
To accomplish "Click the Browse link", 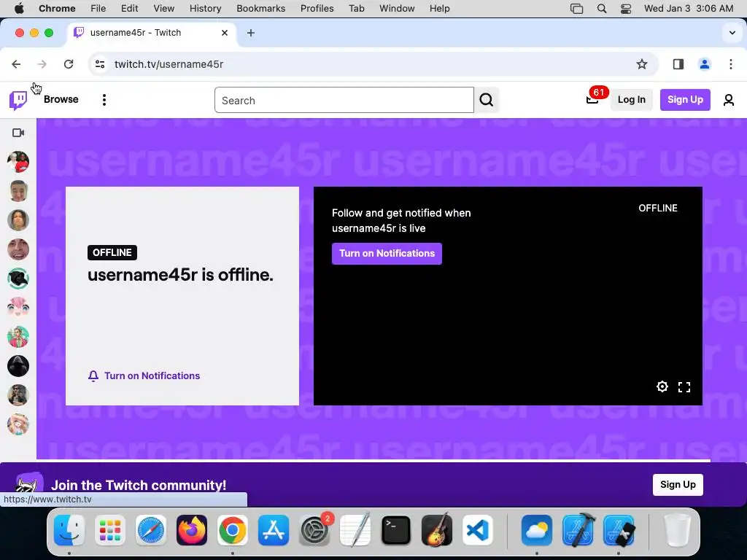I will [61, 99].
